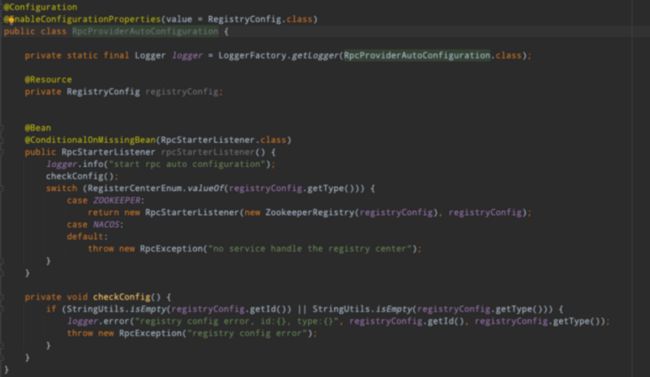
Task: Click the LoggerFactory class reference
Action: pos(252,56)
